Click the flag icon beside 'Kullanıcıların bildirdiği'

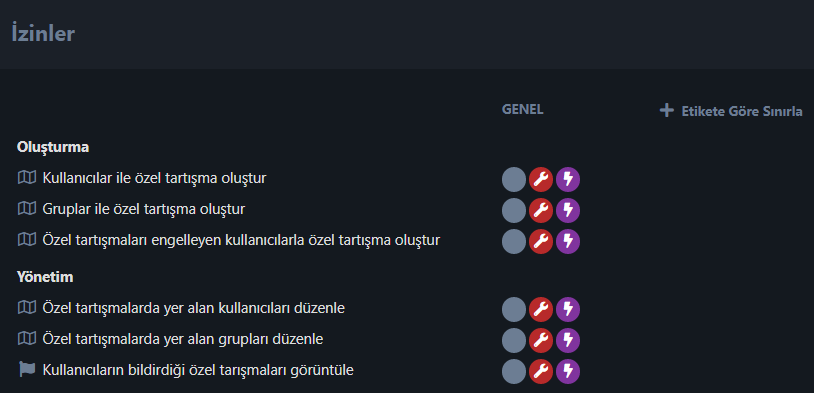[x=26, y=370]
